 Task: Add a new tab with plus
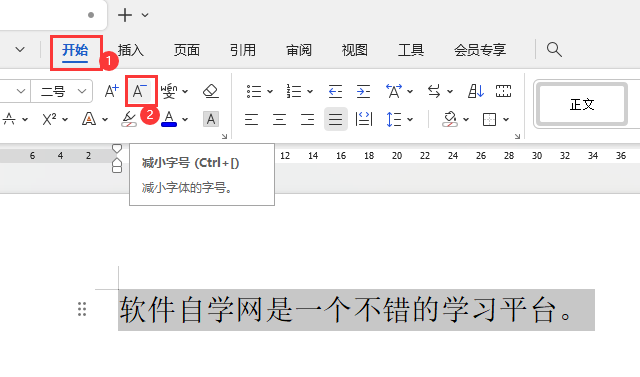[x=125, y=15]
